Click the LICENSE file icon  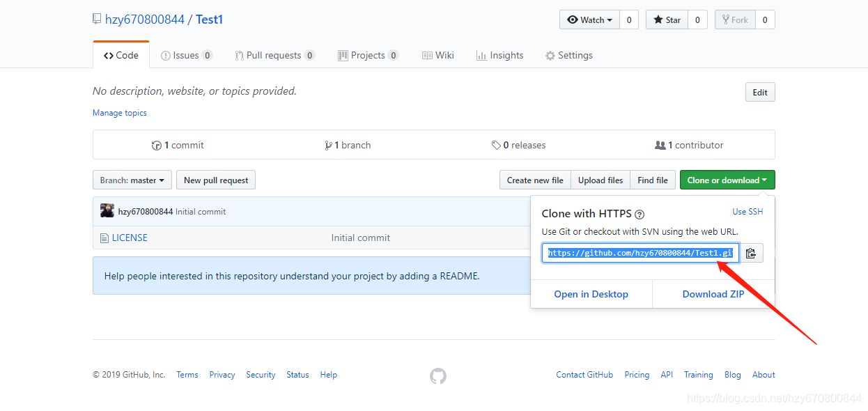click(104, 238)
